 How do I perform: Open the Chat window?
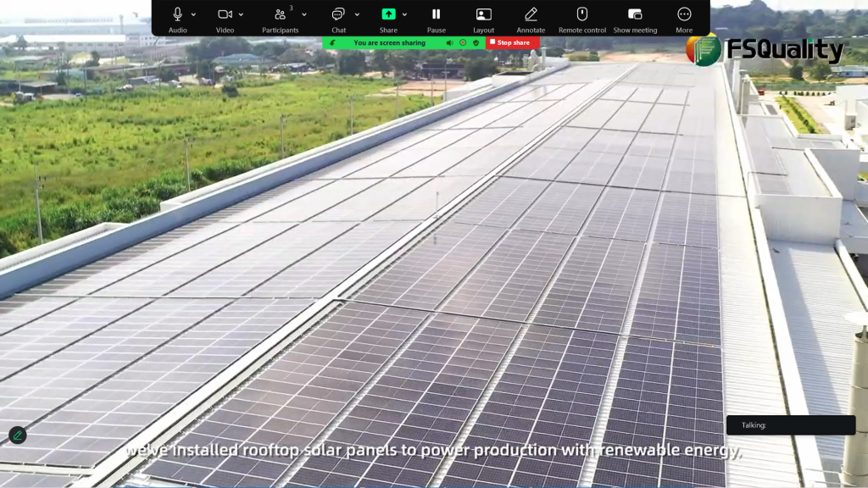pyautogui.click(x=338, y=14)
